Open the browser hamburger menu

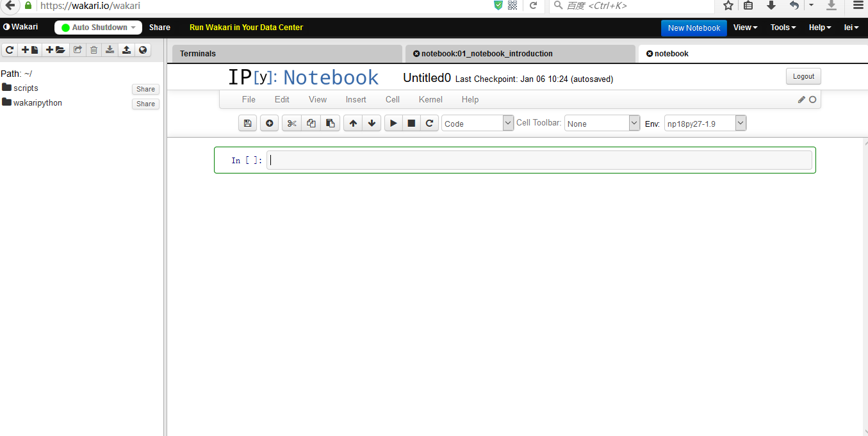tap(858, 5)
